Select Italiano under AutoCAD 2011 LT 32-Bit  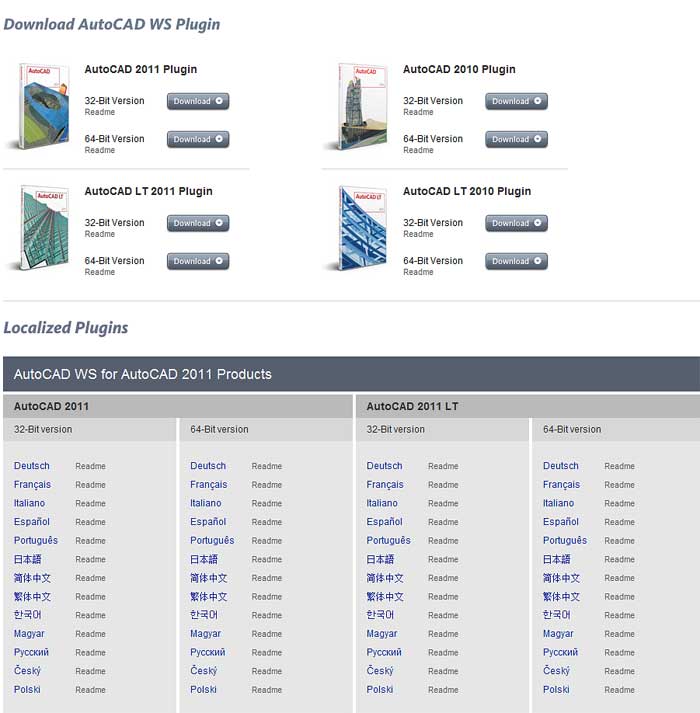tap(382, 503)
